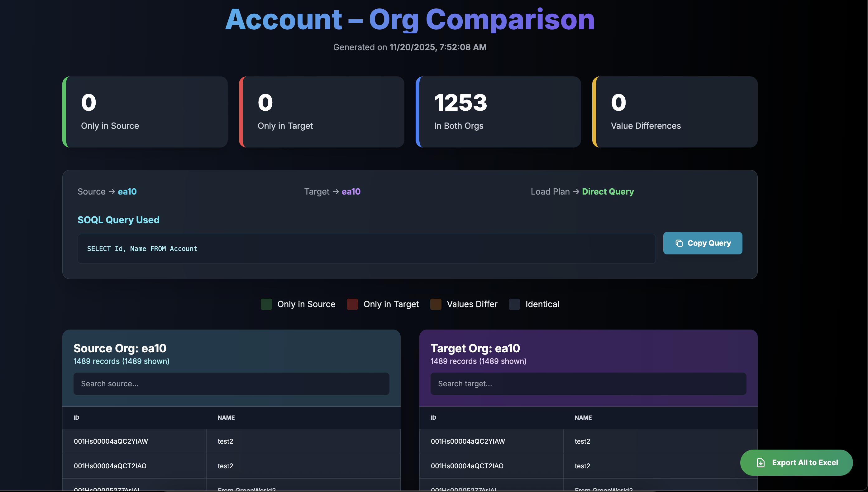Focus the Search target input field
Screen dimensions: 868x492
coord(588,384)
